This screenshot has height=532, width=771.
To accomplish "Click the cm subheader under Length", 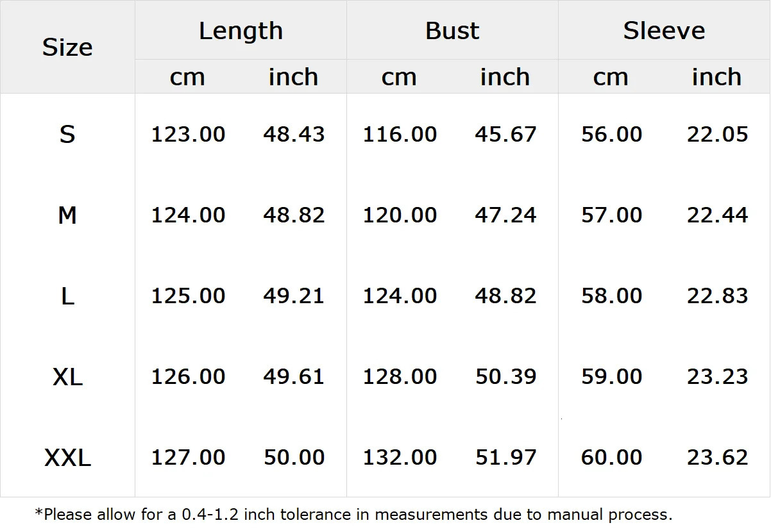I will coord(187,78).
